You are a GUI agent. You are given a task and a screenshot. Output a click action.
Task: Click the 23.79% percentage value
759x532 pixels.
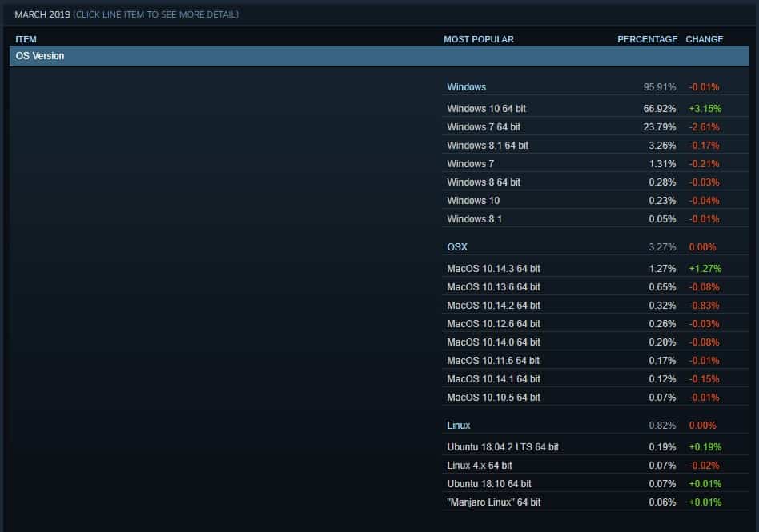coord(659,127)
